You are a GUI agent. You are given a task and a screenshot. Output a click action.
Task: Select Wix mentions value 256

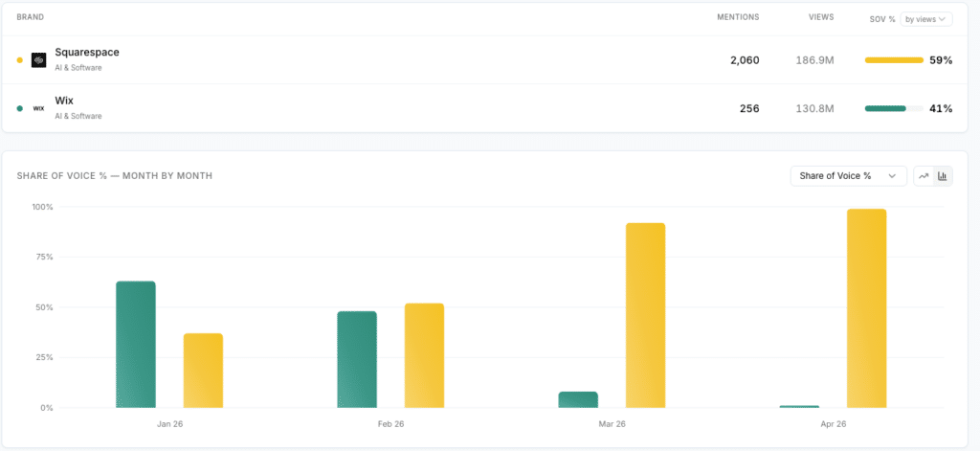tap(749, 108)
